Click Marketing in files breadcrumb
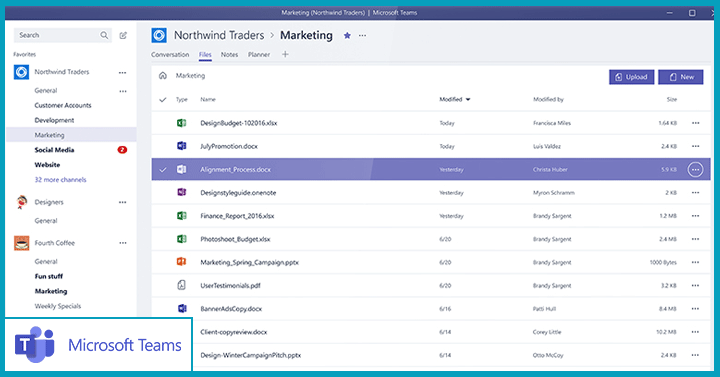 click(190, 76)
